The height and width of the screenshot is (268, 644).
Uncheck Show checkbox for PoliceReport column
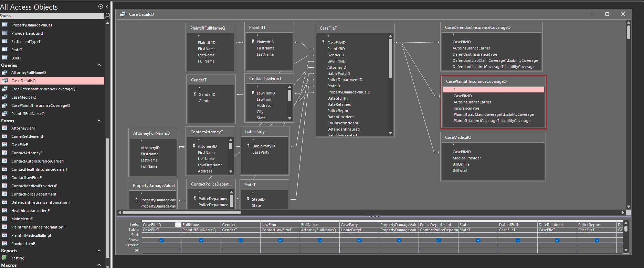click(597, 240)
